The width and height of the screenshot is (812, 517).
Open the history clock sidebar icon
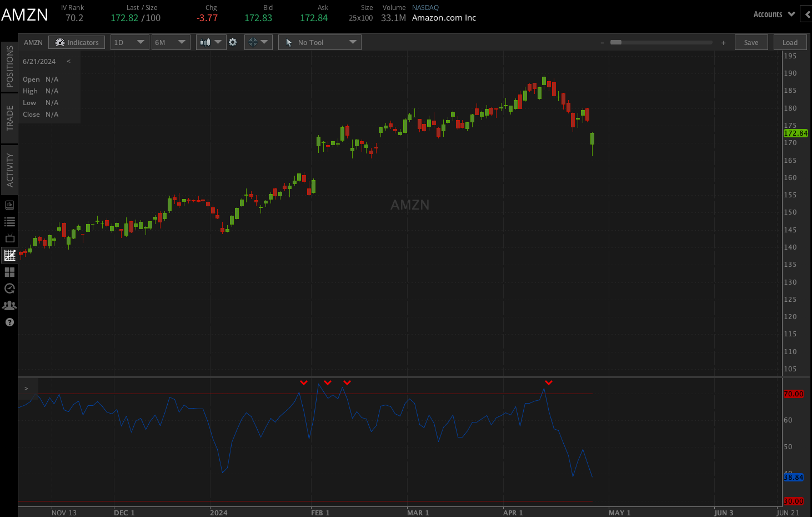(x=9, y=289)
